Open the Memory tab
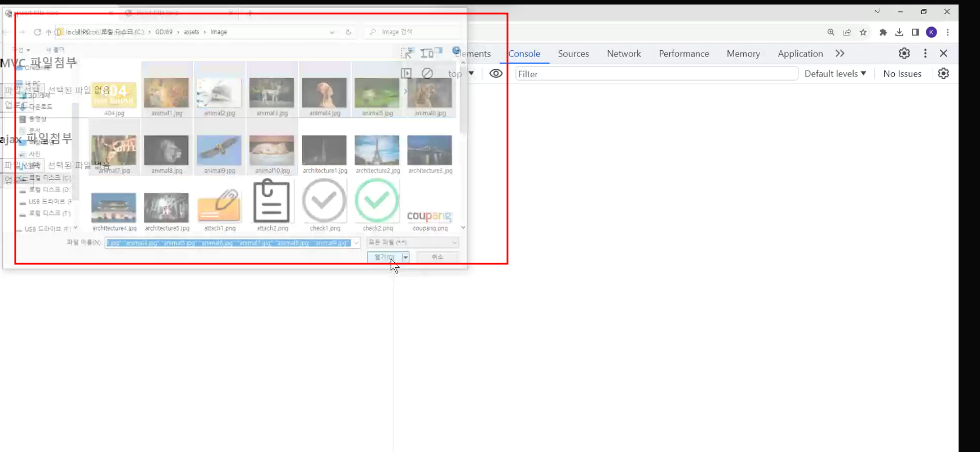Image resolution: width=980 pixels, height=452 pixels. point(743,54)
